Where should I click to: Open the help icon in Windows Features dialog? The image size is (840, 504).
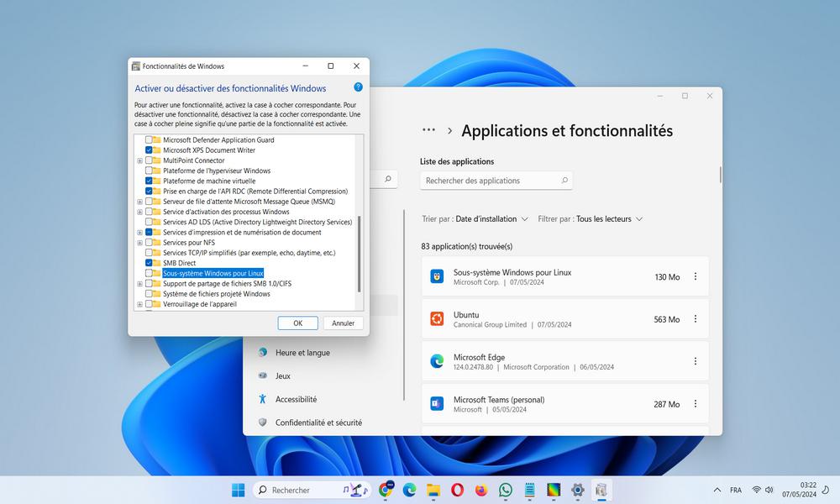(359, 87)
